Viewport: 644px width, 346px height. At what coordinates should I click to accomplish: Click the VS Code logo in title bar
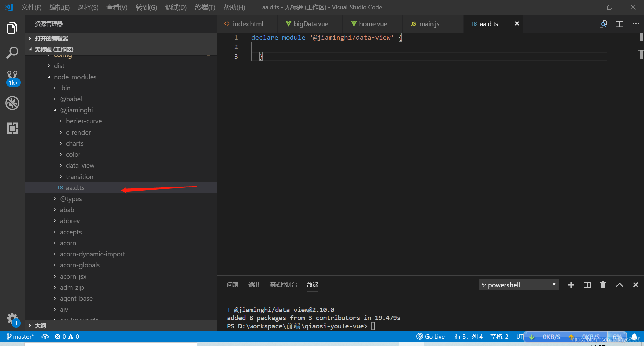(x=9, y=7)
